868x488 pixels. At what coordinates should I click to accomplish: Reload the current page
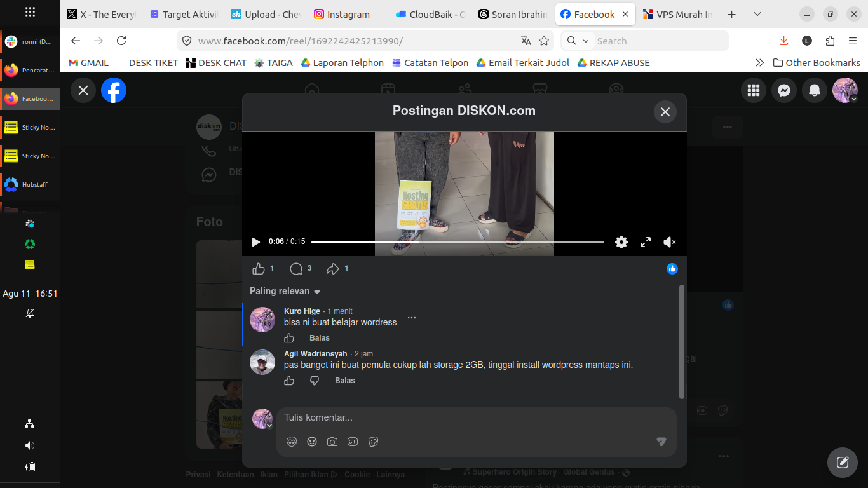tap(121, 41)
